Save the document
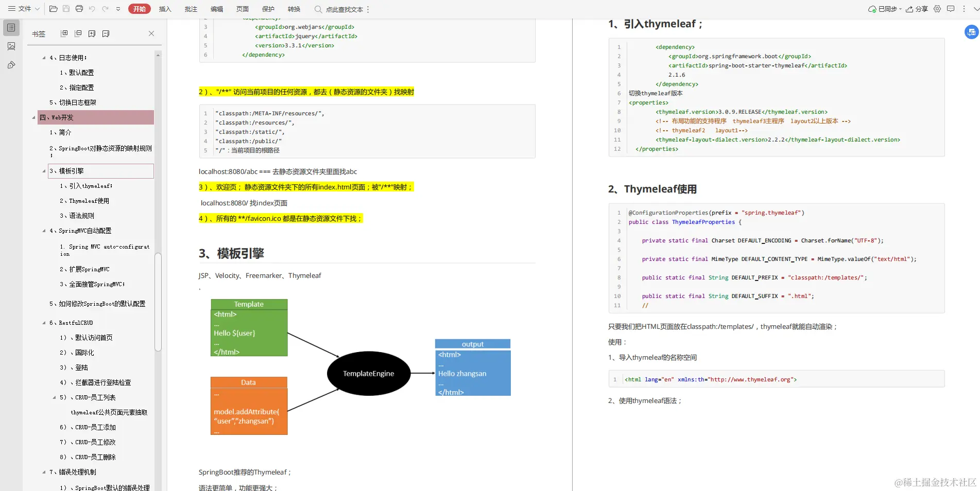Image resolution: width=980 pixels, height=491 pixels. click(66, 9)
